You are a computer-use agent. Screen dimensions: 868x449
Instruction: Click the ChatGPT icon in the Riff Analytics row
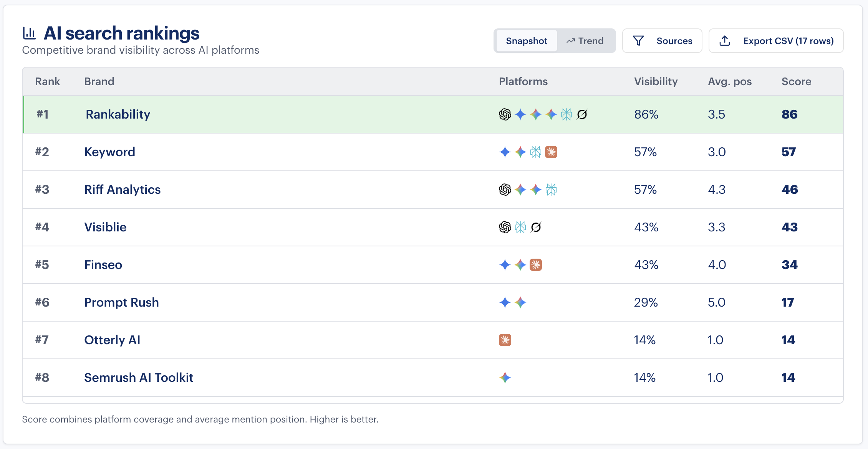[505, 190]
